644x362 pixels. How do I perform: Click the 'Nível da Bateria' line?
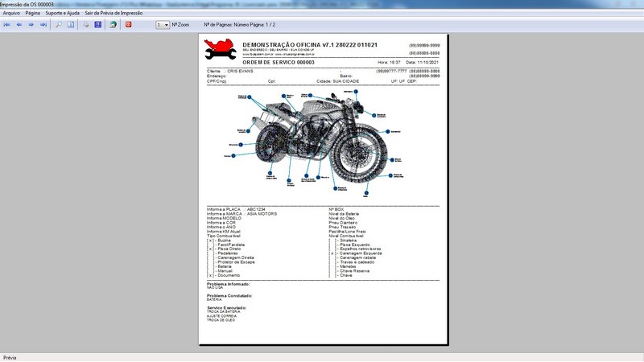tap(344, 214)
